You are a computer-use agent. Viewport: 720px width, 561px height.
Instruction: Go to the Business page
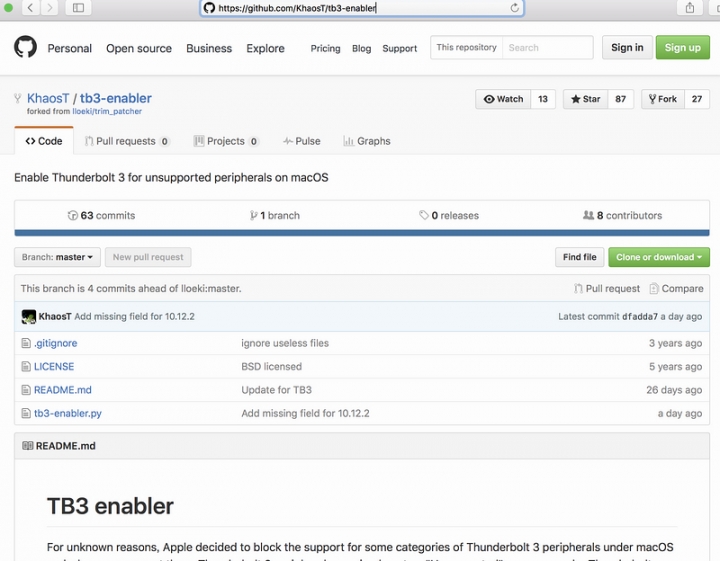point(209,48)
